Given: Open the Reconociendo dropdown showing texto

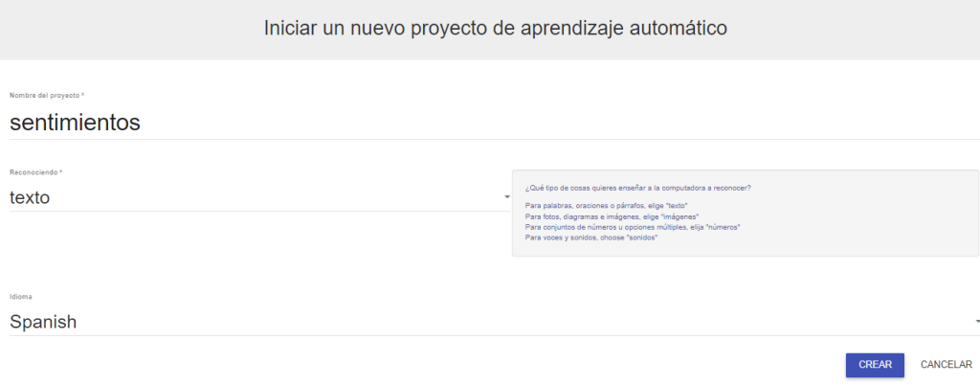Looking at the screenshot, I should [249, 197].
